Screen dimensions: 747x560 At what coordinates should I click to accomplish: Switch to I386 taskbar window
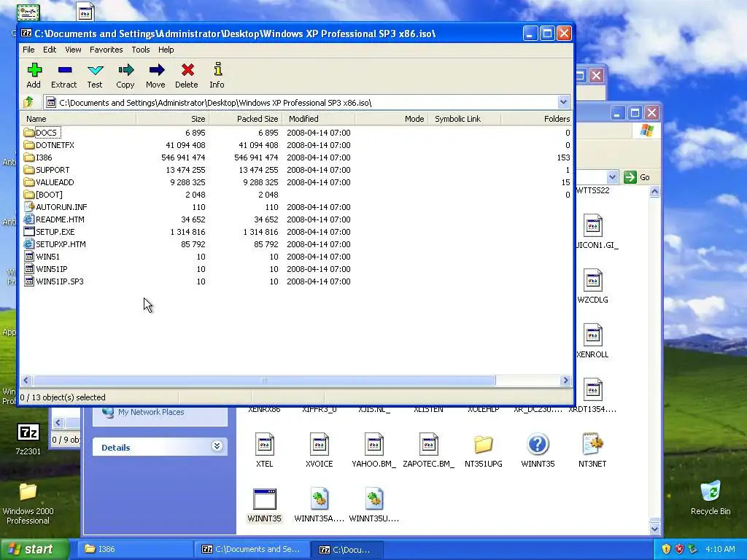point(135,549)
